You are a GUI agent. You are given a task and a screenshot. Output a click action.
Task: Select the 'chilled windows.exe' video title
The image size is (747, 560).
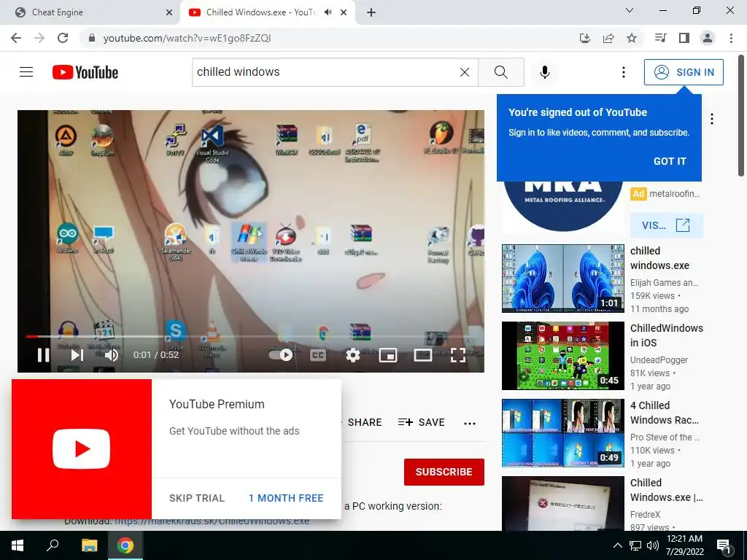[659, 258]
